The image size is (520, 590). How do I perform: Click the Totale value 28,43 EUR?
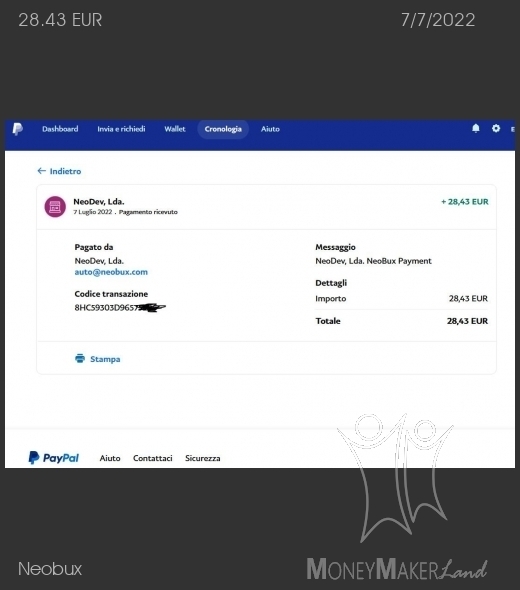click(x=467, y=321)
